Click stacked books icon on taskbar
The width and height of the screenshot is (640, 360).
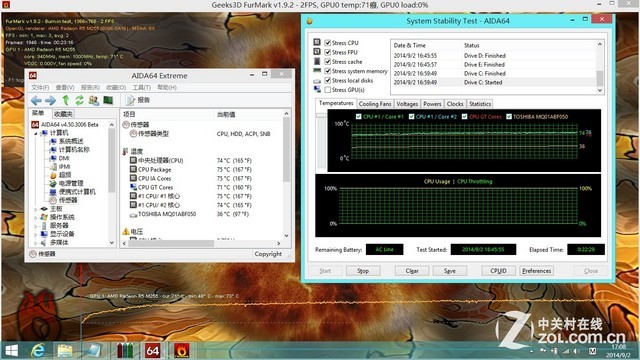(x=125, y=351)
